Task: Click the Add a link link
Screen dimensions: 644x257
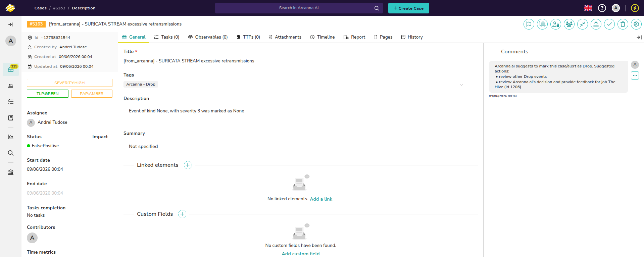Action: (321, 199)
